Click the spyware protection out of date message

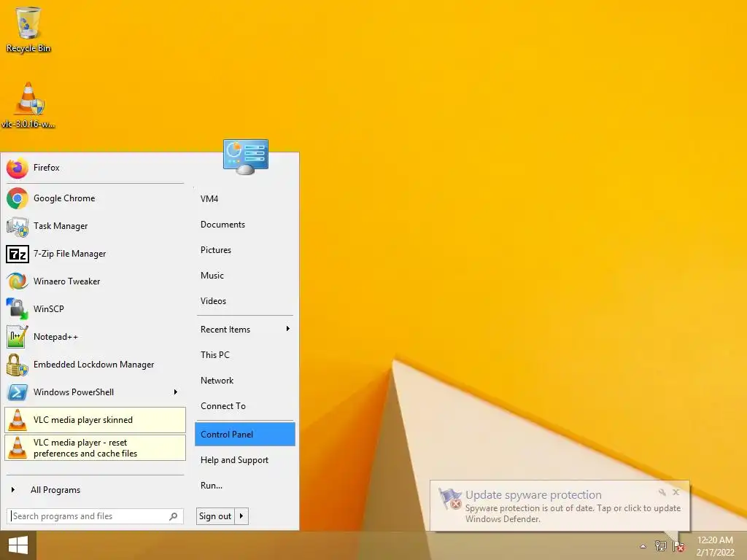pyautogui.click(x=573, y=514)
